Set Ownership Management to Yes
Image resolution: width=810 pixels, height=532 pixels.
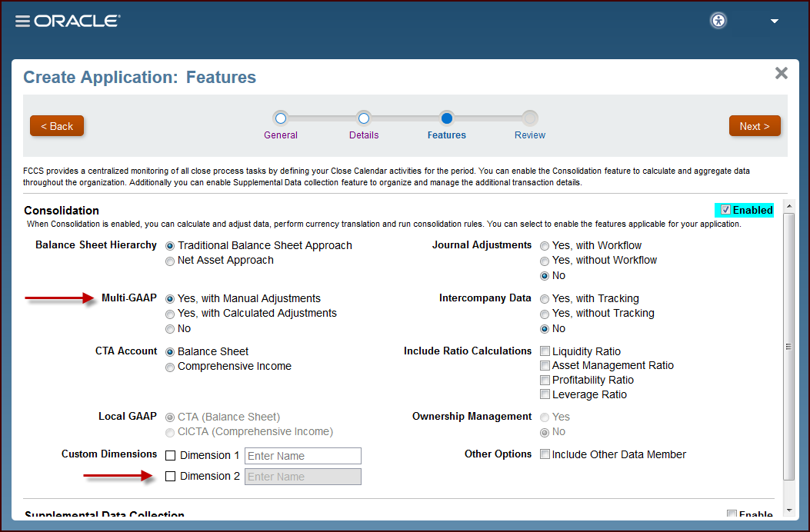(x=545, y=417)
